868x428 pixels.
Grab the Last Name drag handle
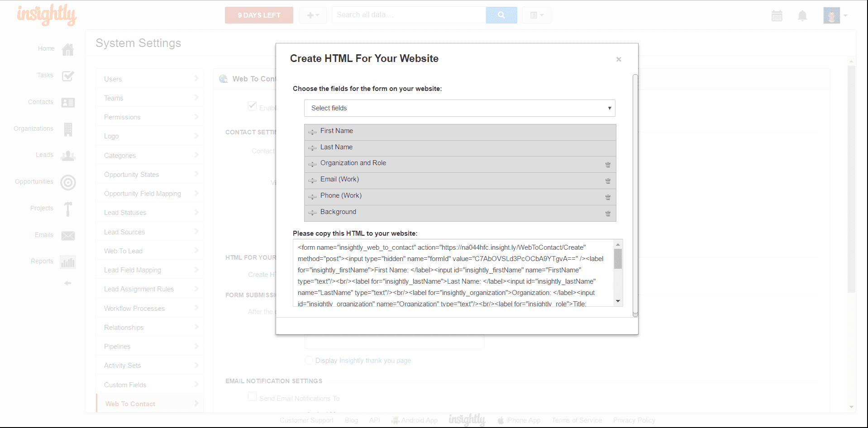pyautogui.click(x=312, y=148)
